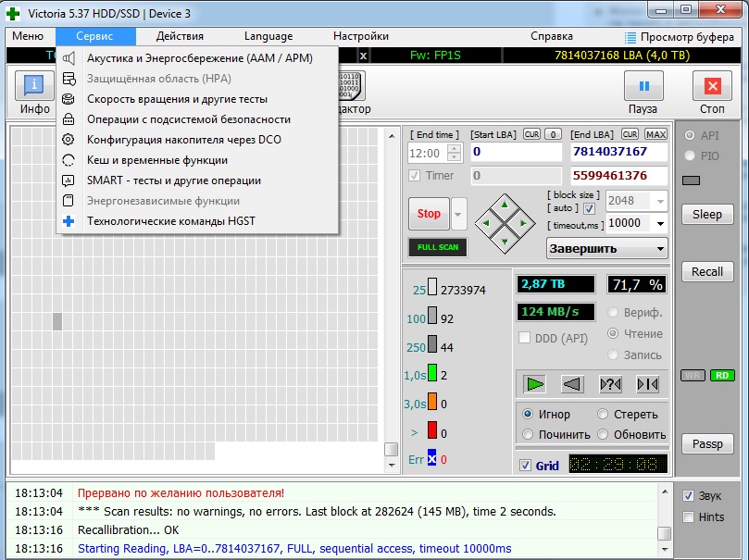Click the End LBA 7814037167 field
Image resolution: width=749 pixels, height=560 pixels.
[619, 152]
